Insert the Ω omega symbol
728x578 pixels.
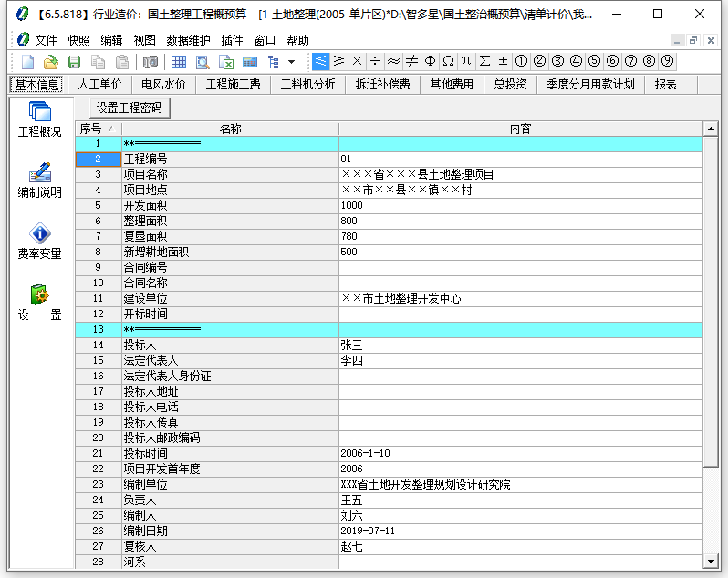pyautogui.click(x=448, y=61)
